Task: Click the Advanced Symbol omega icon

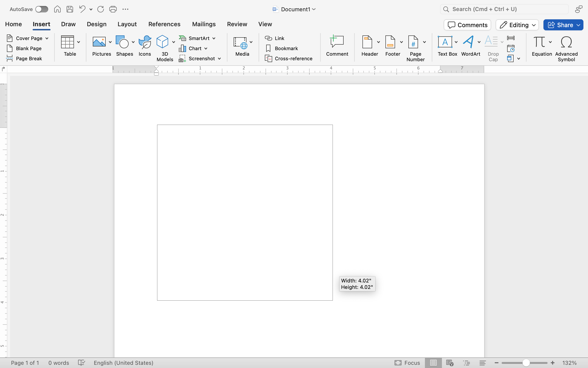Action: [566, 42]
